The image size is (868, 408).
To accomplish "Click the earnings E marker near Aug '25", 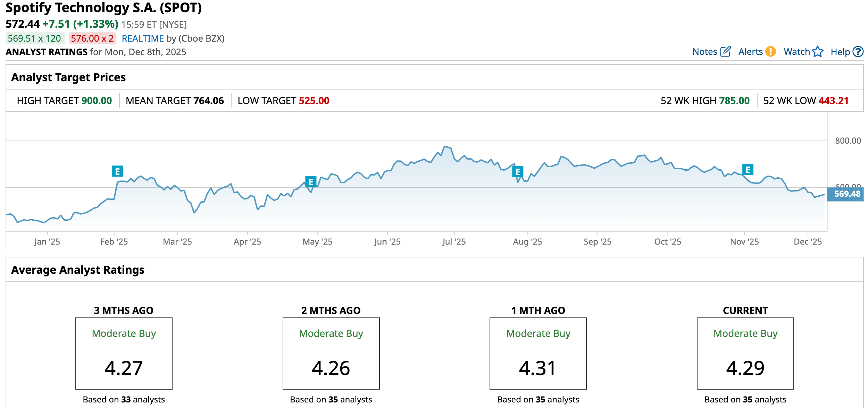I will click(517, 171).
